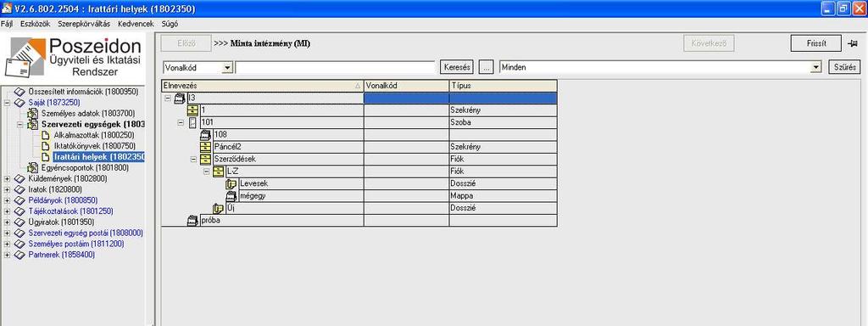Viewport: 868px width, 326px height.
Task: Collapse the Saját tree node
Action: click(7, 103)
